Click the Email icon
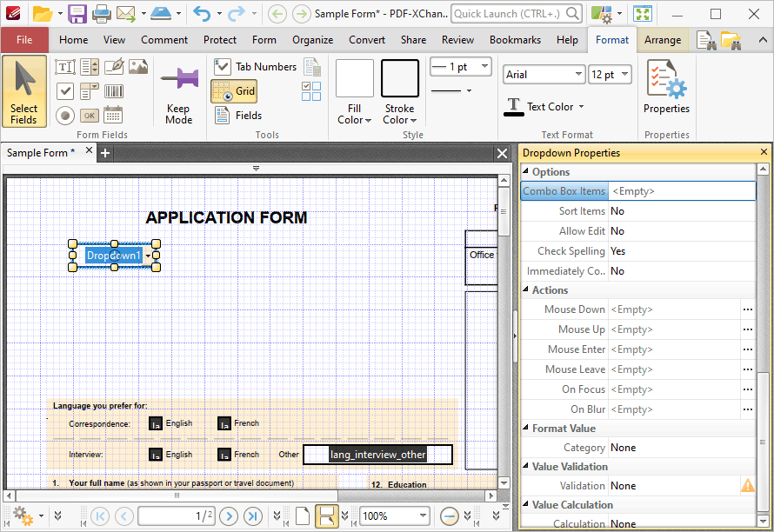Image resolution: width=774 pixels, height=532 pixels. click(x=126, y=14)
